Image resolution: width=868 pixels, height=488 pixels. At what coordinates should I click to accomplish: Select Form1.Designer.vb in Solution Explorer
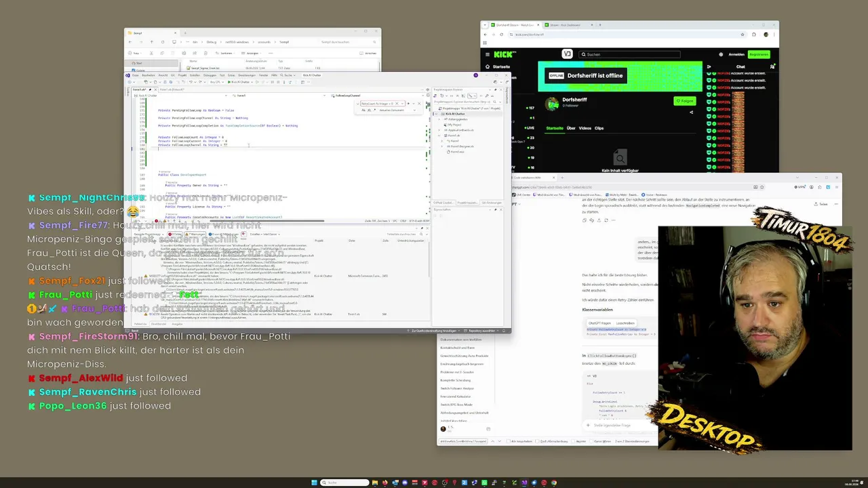click(x=462, y=146)
